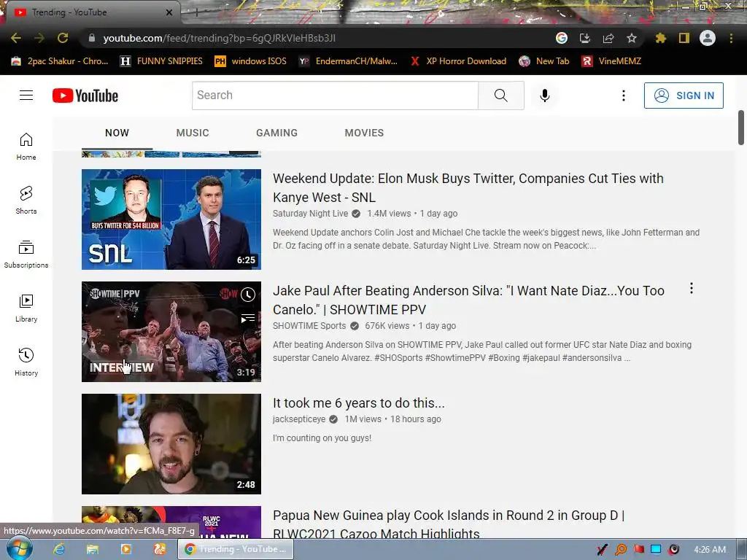Image resolution: width=747 pixels, height=560 pixels.
Task: Click the YouTube Search input field
Action: [x=335, y=96]
